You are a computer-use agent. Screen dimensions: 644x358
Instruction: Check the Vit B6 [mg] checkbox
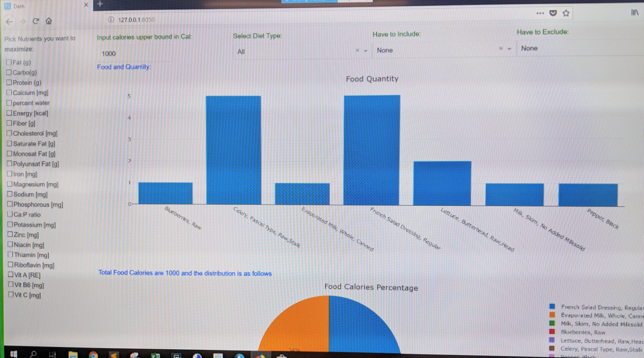[x=11, y=284]
